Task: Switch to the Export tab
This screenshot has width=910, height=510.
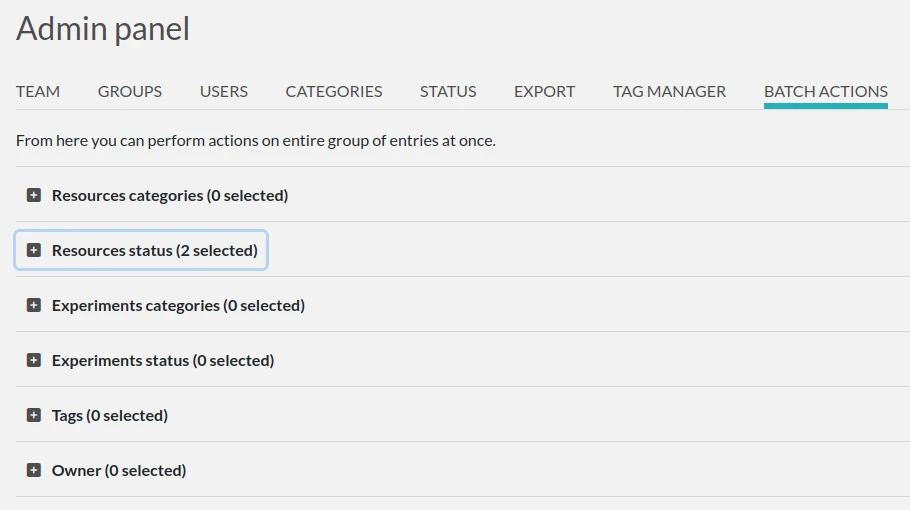Action: coord(544,92)
